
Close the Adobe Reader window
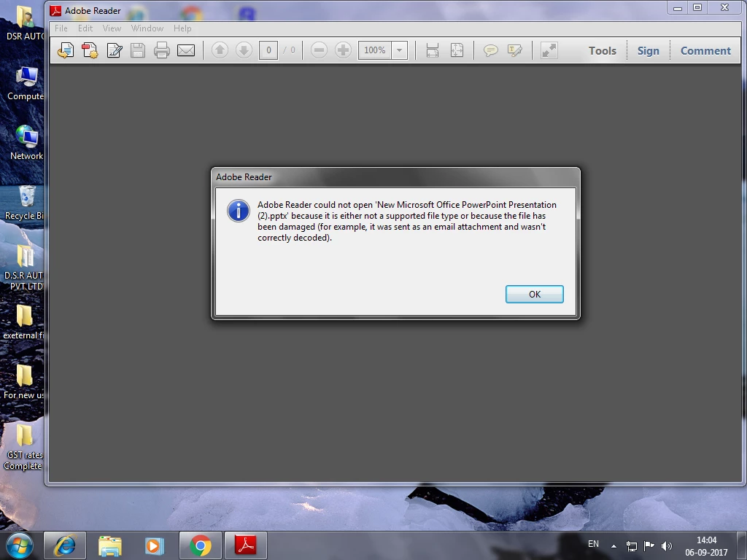(724, 7)
